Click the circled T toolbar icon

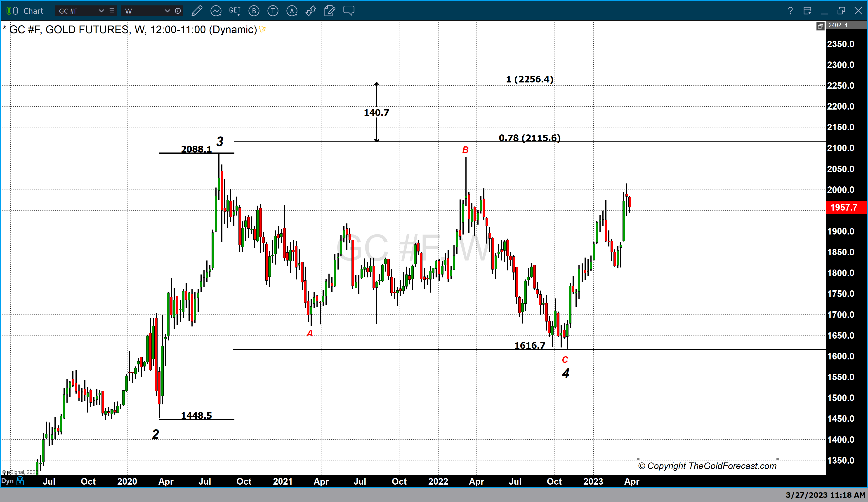point(273,11)
